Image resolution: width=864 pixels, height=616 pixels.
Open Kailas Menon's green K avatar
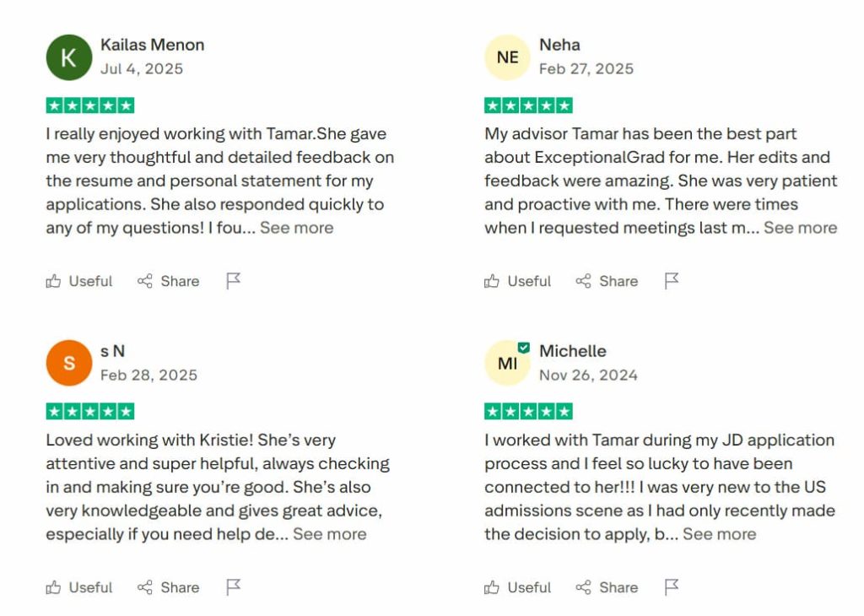tap(68, 57)
